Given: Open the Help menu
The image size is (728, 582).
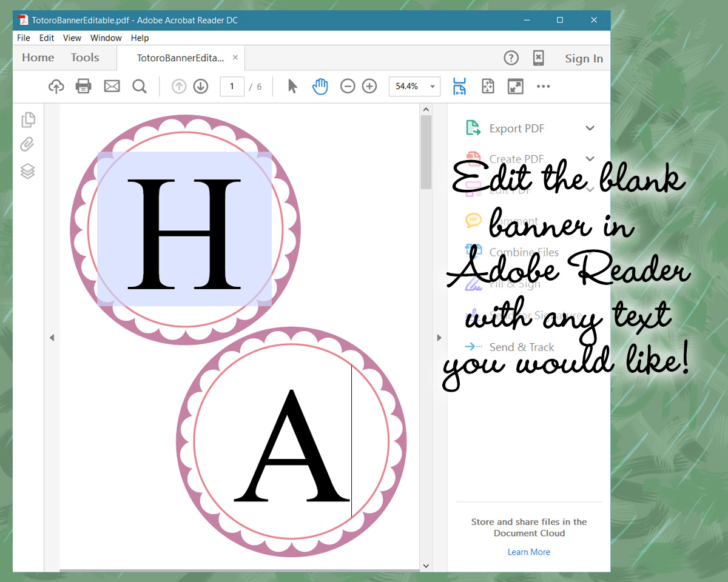Looking at the screenshot, I should coord(140,38).
